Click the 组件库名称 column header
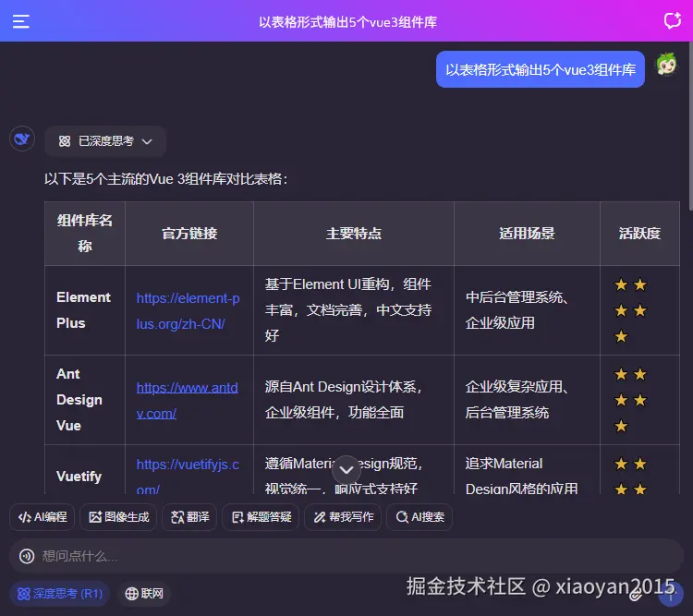Viewport: 693px width, 616px height. (x=85, y=234)
